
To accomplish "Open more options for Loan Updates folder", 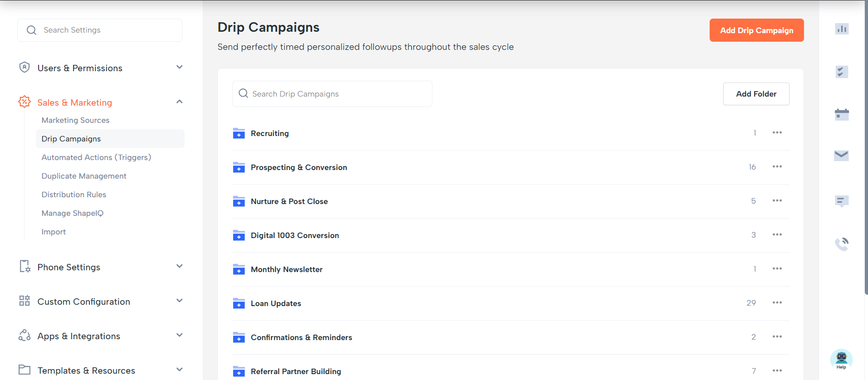I will 777,302.
